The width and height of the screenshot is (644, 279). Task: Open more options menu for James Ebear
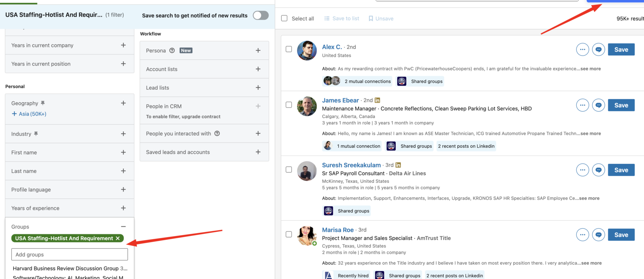pyautogui.click(x=582, y=105)
